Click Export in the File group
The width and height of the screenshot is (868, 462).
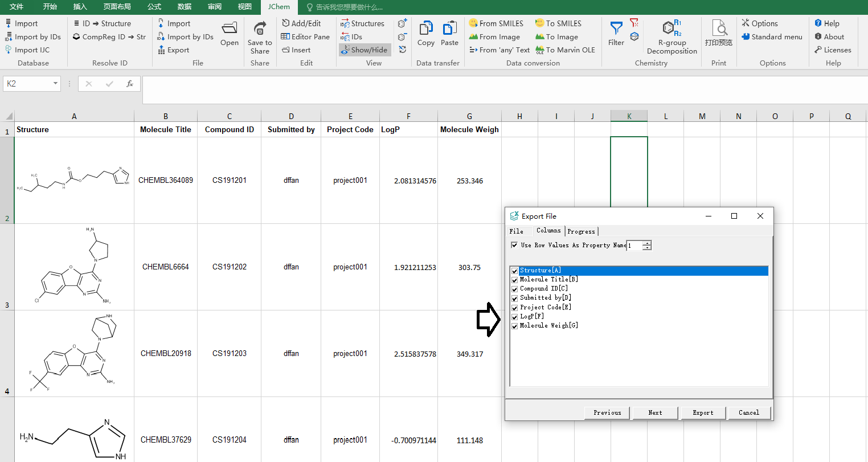click(173, 50)
